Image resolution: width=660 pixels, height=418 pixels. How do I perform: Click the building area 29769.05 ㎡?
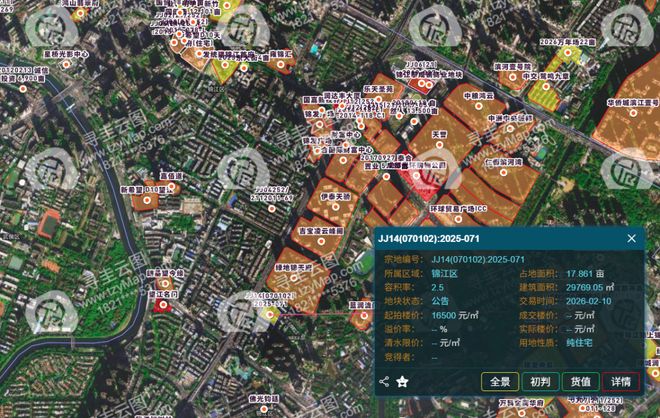coord(590,288)
